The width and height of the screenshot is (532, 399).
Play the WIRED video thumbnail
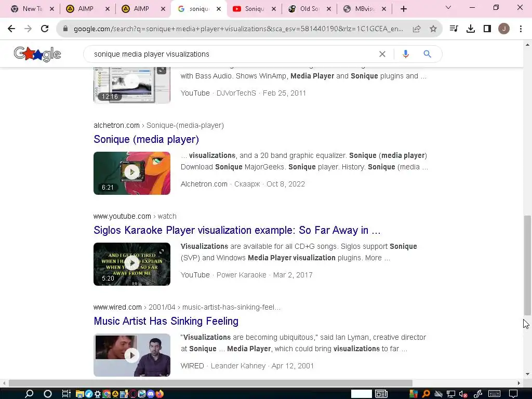click(132, 355)
